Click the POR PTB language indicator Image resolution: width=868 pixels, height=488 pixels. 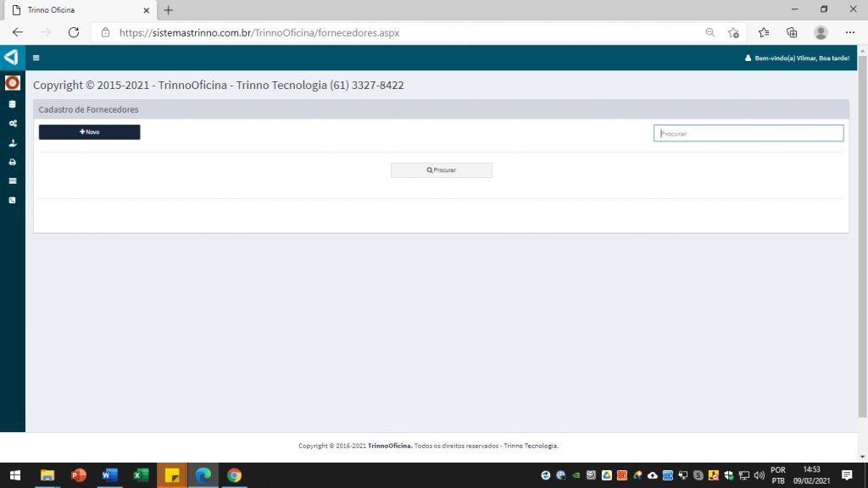pos(778,475)
